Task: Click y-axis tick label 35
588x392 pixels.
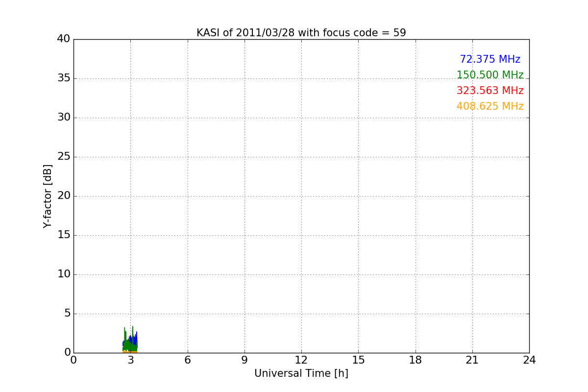Action: pos(64,78)
